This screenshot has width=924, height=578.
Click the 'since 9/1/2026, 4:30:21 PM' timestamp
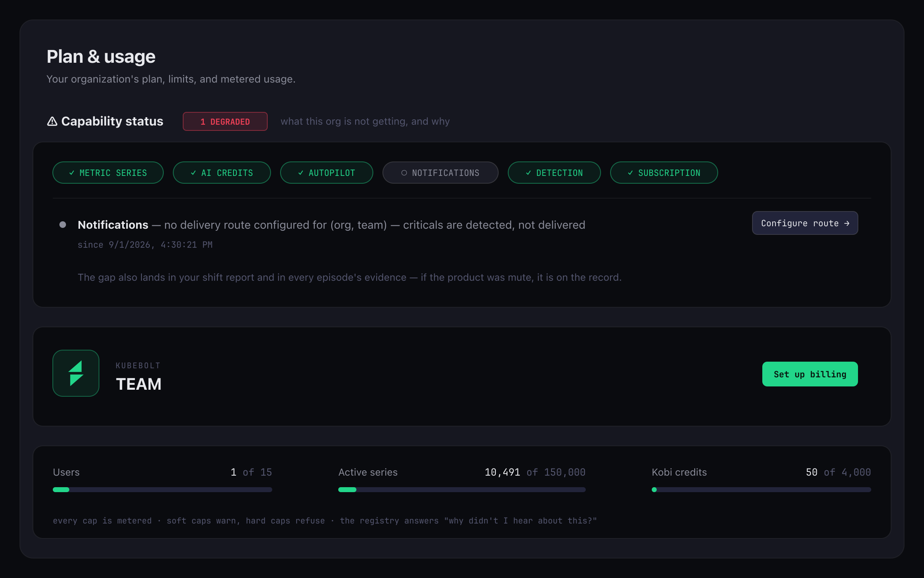145,245
